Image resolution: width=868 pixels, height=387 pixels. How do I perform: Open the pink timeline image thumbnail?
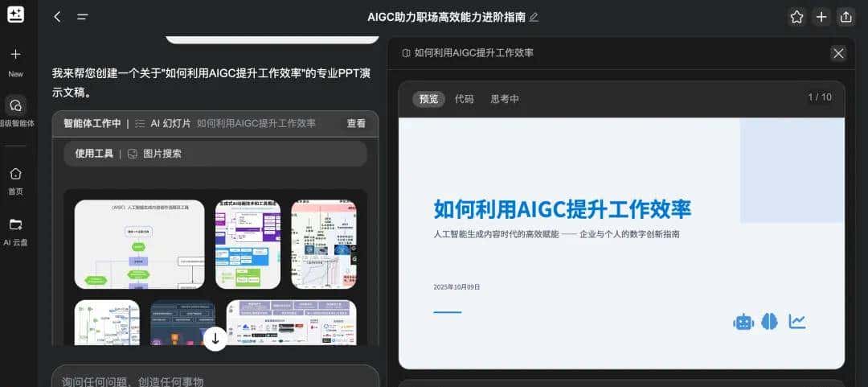pos(324,245)
